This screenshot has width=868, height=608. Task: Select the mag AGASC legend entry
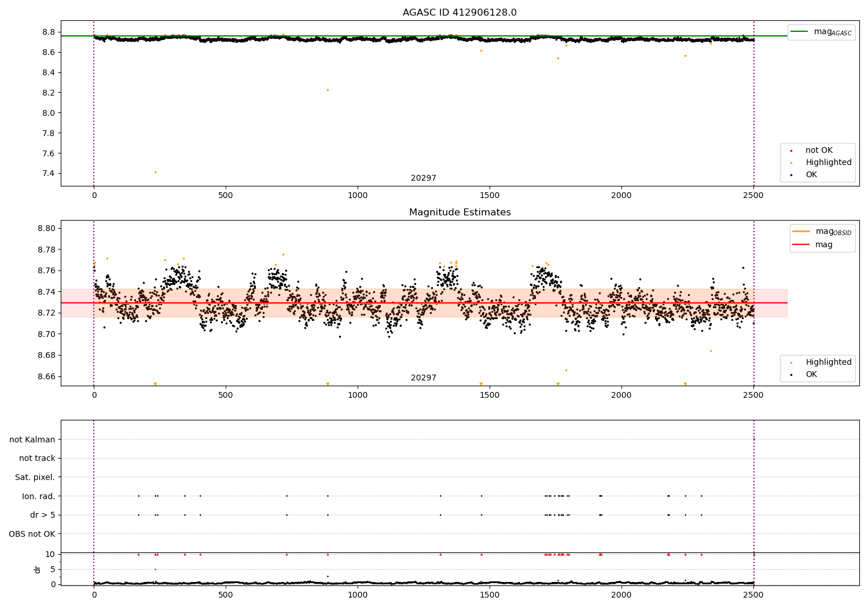[821, 32]
